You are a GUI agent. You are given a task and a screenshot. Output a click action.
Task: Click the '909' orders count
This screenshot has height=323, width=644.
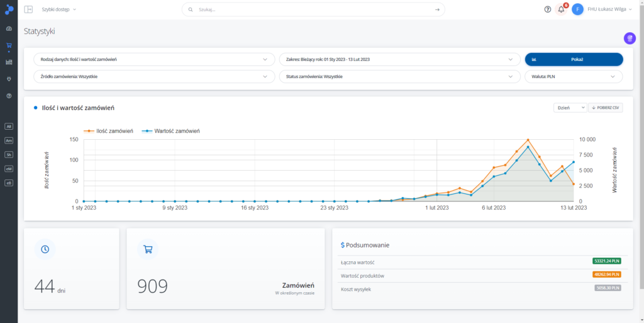point(152,286)
